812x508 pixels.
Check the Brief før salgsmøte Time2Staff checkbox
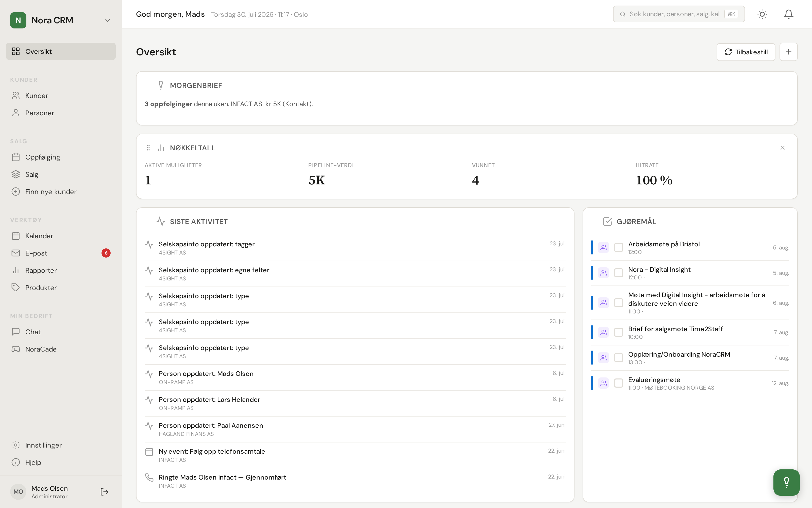coord(618,332)
